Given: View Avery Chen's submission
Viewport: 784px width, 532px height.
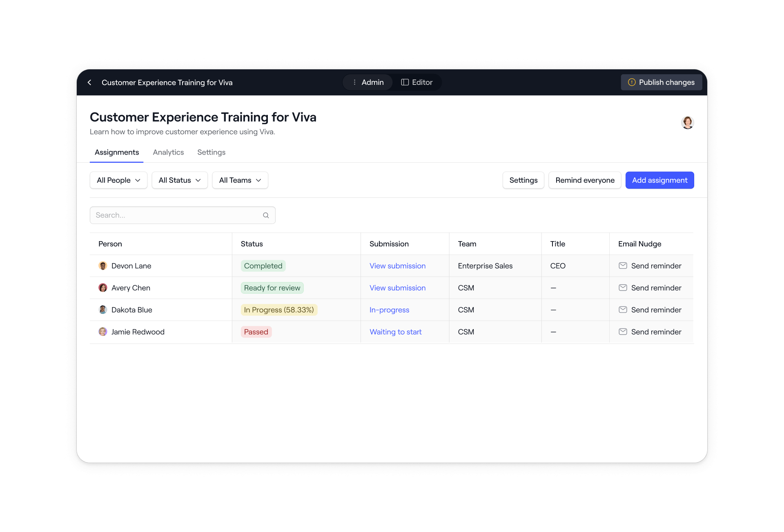Looking at the screenshot, I should pos(397,288).
